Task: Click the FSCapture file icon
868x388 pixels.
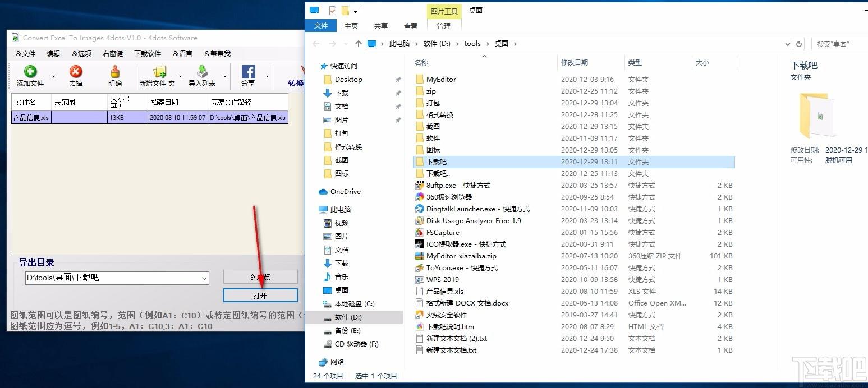Action: click(419, 232)
